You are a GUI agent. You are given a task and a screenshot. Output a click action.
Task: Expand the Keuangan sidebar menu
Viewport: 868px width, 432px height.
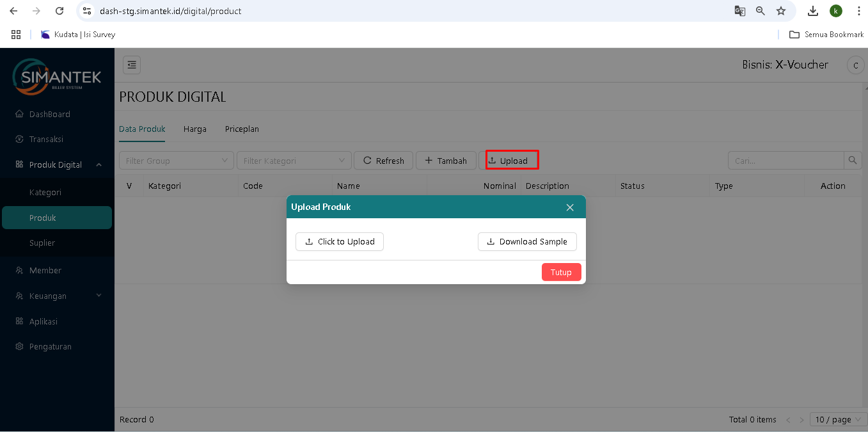point(57,296)
